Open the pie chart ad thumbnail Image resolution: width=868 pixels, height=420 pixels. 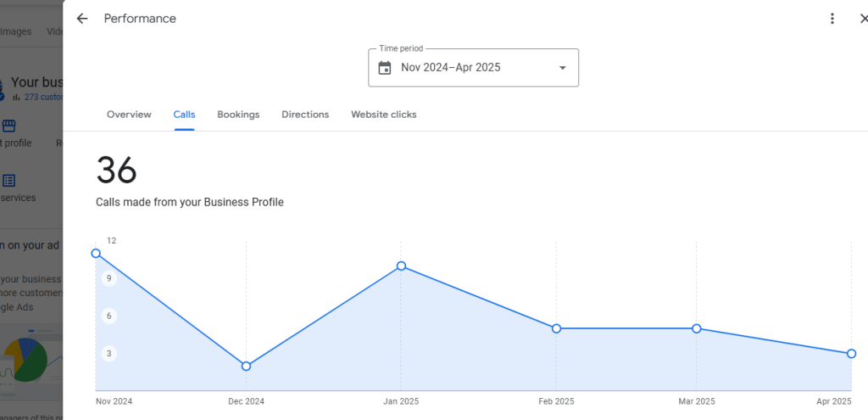click(x=24, y=360)
